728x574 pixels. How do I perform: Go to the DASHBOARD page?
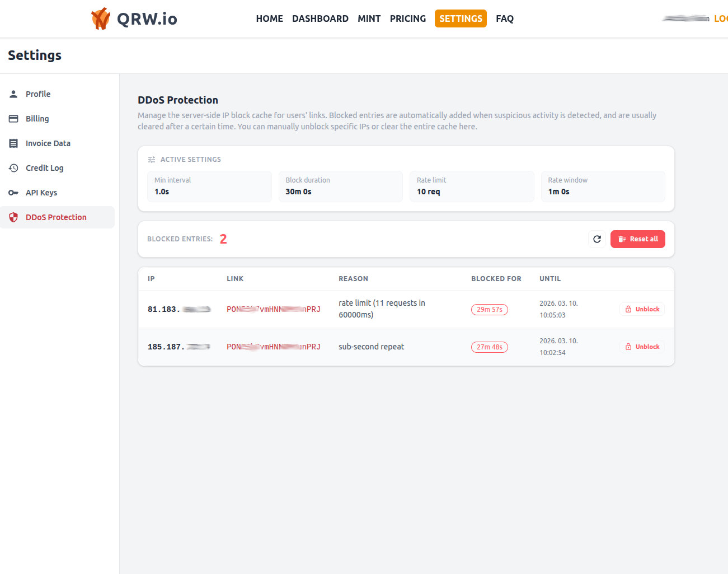click(320, 18)
